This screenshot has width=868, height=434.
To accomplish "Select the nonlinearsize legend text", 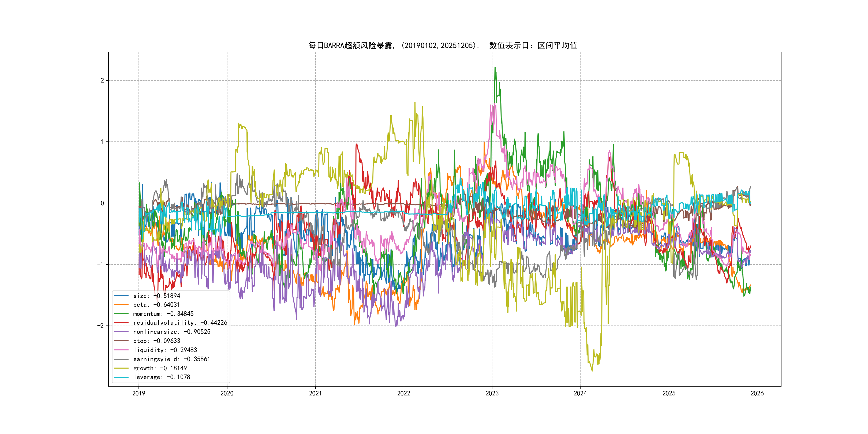I will click(171, 332).
